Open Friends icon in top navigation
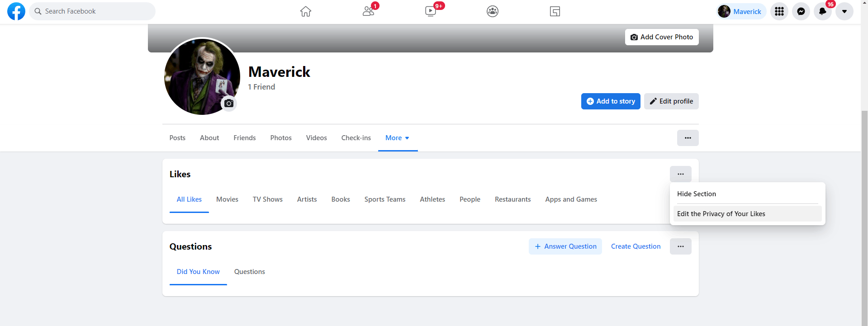Screen dimensions: 868x326 pos(369,11)
